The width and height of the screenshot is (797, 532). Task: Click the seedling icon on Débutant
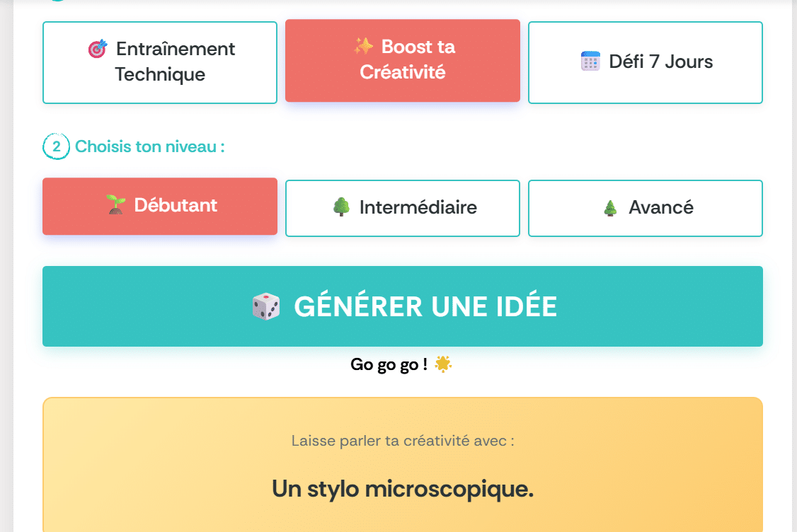[115, 205]
